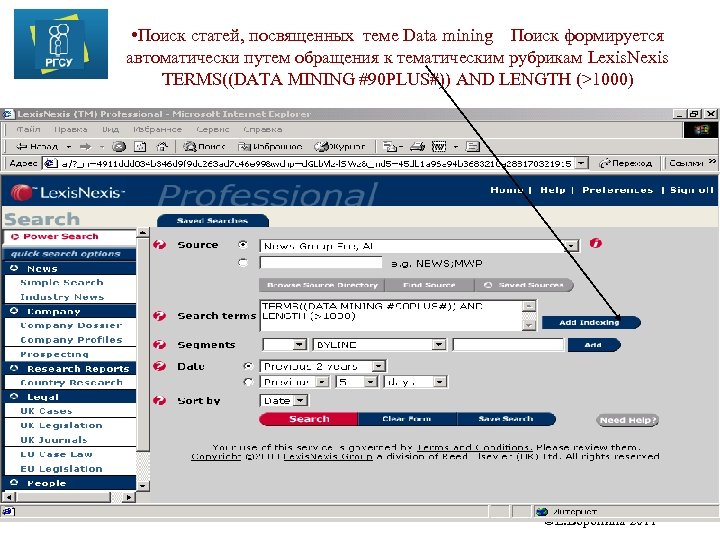Click the help icon beside Segments

[x=159, y=345]
